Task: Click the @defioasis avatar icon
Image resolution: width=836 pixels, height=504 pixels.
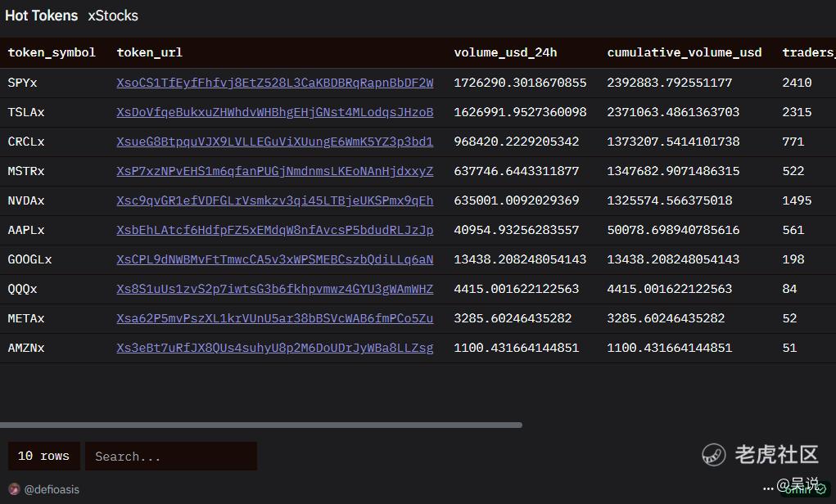Action: (x=15, y=489)
